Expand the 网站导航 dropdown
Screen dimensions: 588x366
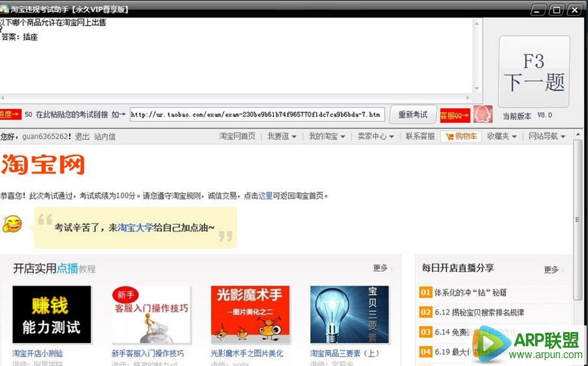click(547, 137)
